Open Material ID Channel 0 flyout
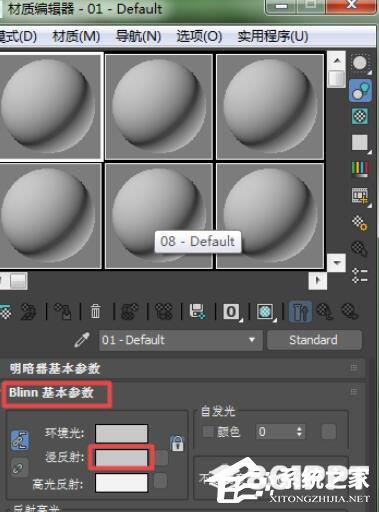The width and height of the screenshot is (379, 512). click(x=232, y=312)
